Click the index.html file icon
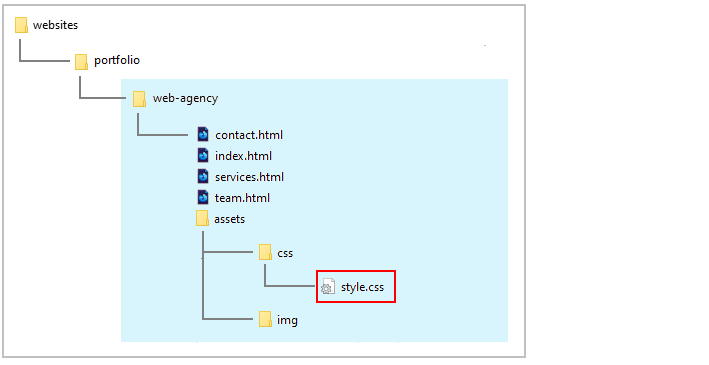Image resolution: width=709 pixels, height=365 pixels. [x=203, y=156]
